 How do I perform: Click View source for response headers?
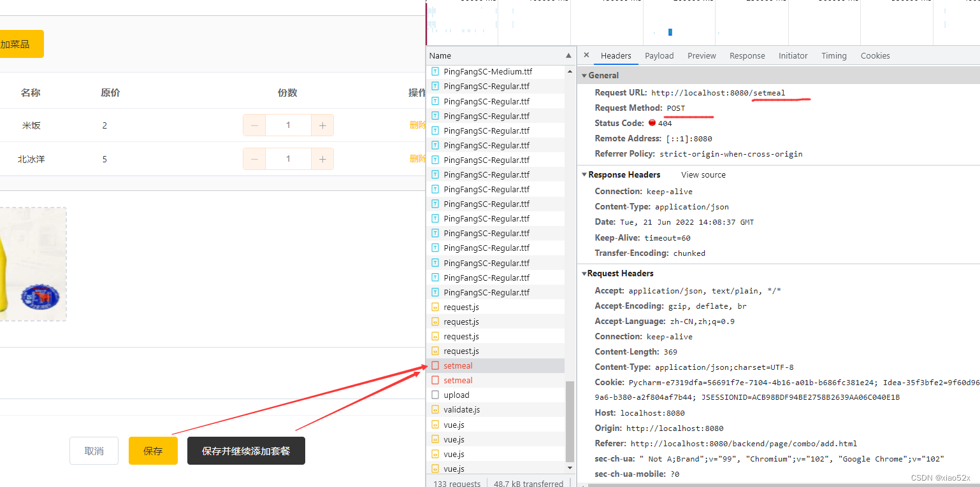[x=703, y=174]
